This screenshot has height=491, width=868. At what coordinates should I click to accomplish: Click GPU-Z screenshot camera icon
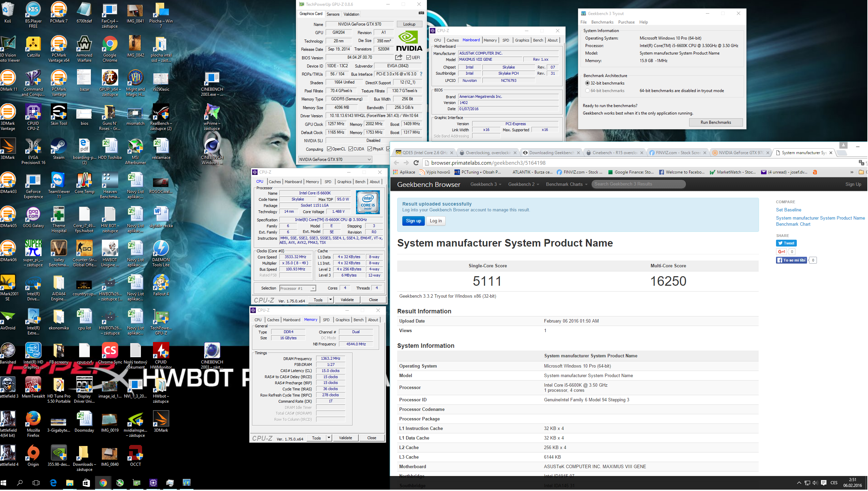tap(421, 14)
